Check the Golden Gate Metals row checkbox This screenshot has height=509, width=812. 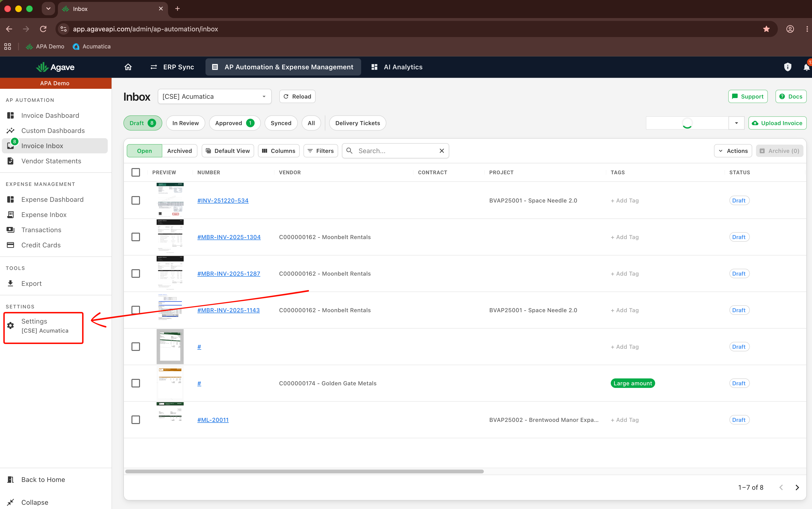(x=135, y=383)
